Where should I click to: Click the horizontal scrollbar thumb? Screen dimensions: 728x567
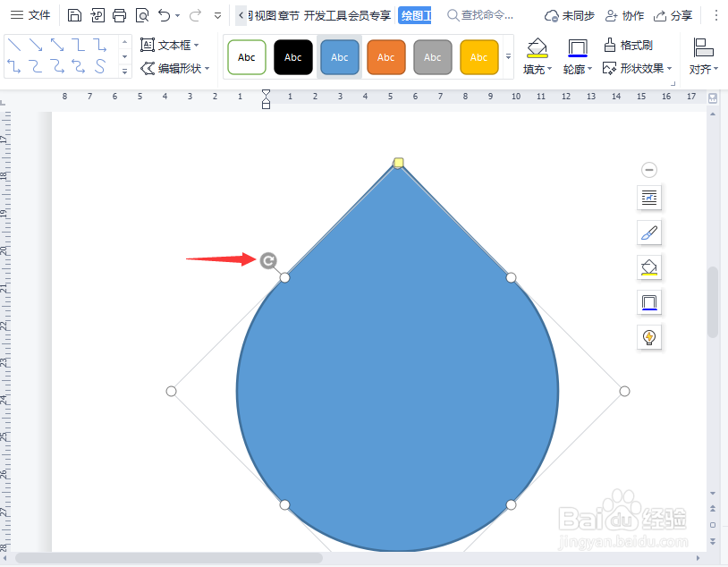click(x=169, y=558)
